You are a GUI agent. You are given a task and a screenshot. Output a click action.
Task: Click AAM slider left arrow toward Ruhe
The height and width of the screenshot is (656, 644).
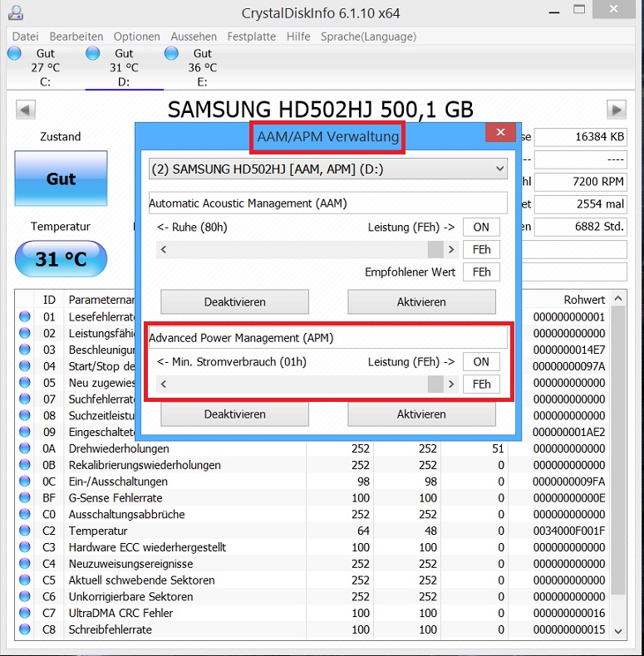[x=164, y=250]
